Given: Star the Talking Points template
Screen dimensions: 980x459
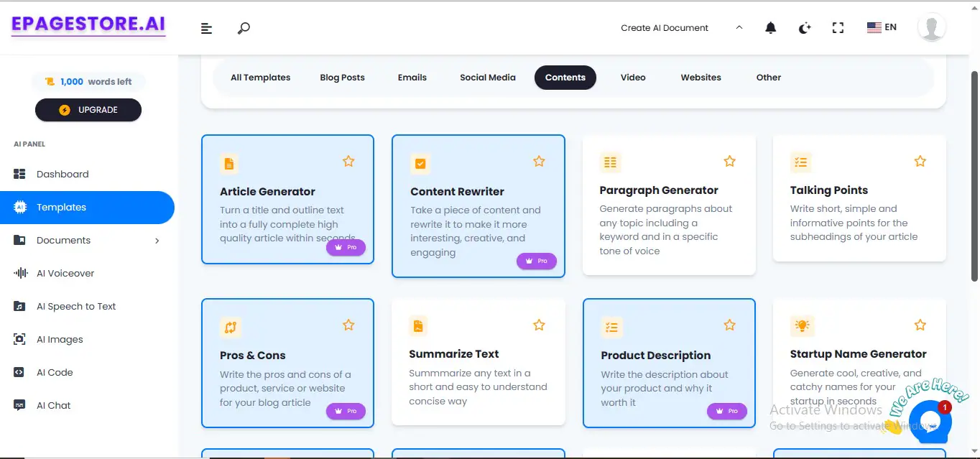Looking at the screenshot, I should 920,162.
